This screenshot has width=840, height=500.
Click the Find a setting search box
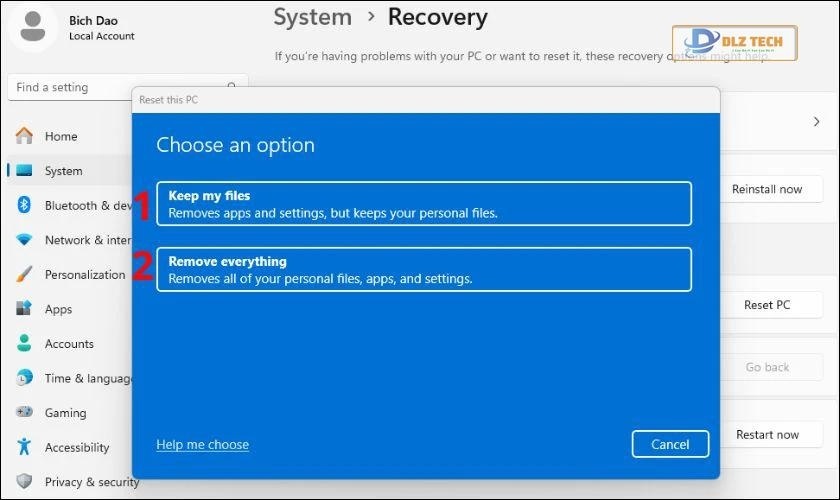(120, 87)
